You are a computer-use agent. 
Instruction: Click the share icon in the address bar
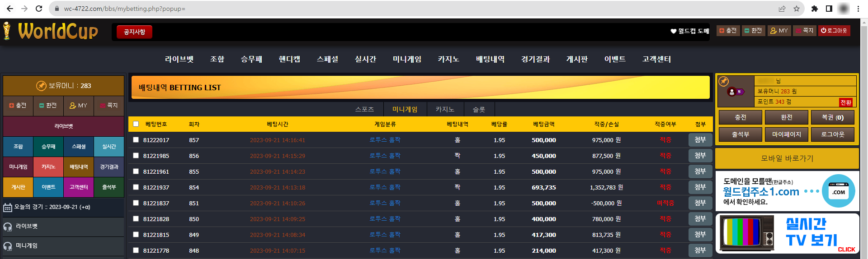coord(782,9)
